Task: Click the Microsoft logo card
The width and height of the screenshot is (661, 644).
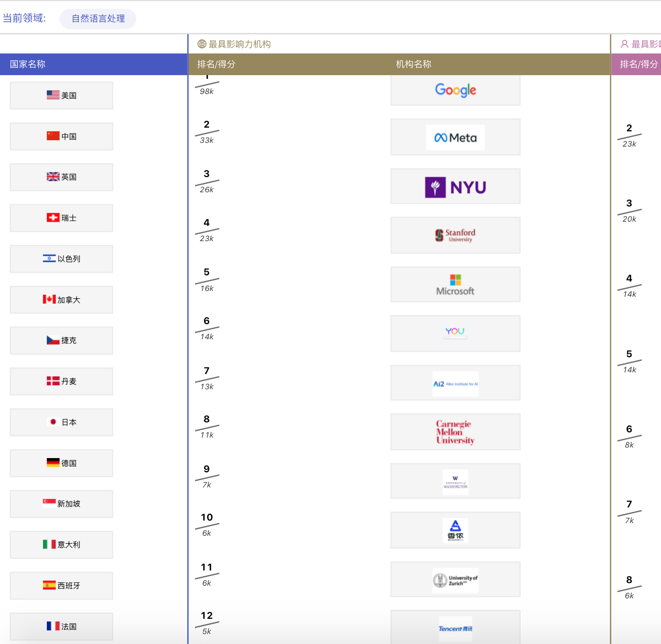Action: pos(455,284)
